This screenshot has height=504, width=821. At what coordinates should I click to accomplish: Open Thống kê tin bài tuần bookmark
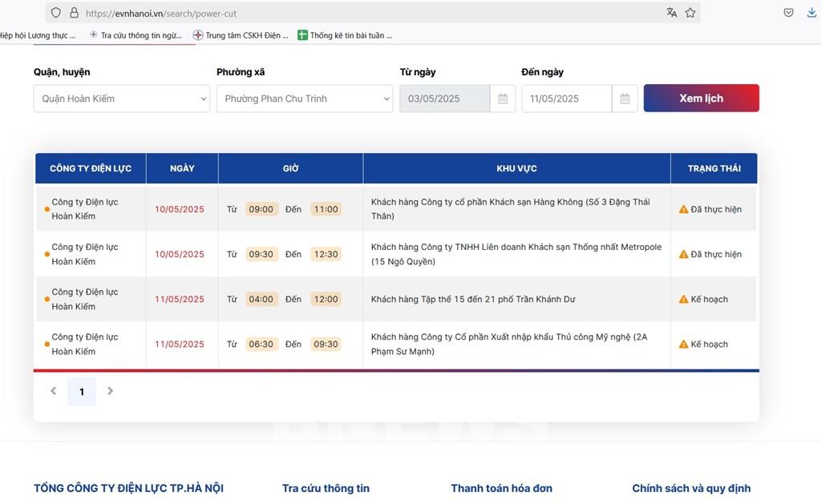pos(345,35)
